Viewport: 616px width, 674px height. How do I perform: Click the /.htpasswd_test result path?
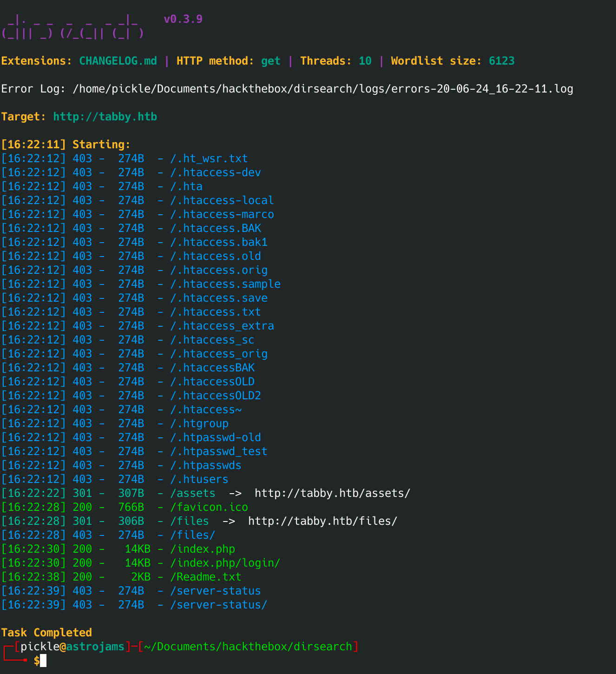coord(218,451)
